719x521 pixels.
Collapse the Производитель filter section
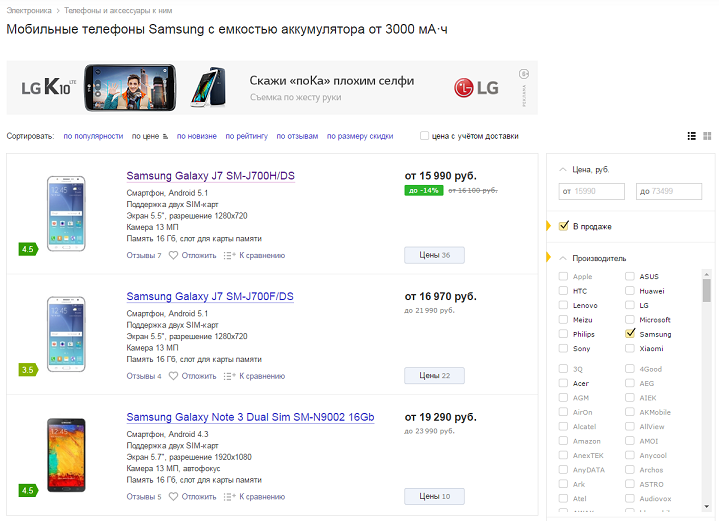pos(563,258)
